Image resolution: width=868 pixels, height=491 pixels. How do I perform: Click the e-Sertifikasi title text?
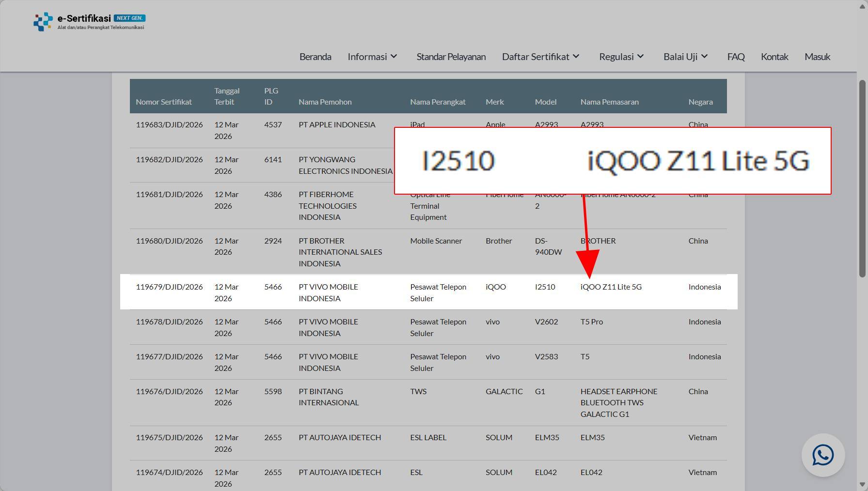point(84,18)
